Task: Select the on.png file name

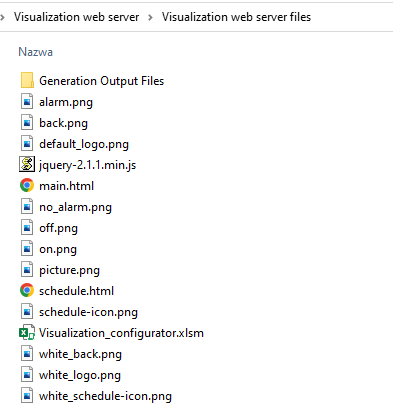Action: pos(58,249)
